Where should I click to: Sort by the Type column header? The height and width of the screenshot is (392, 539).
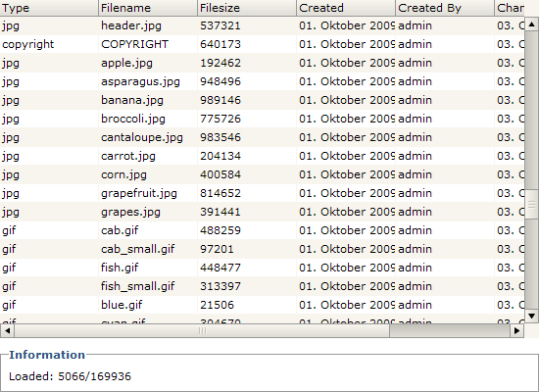tap(49, 8)
